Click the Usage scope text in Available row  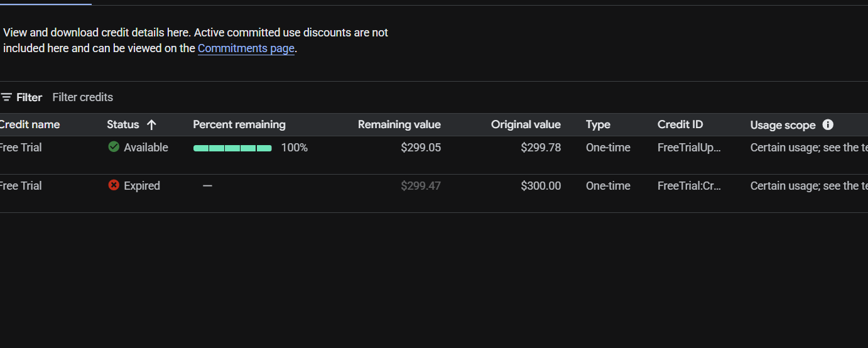[x=808, y=148]
